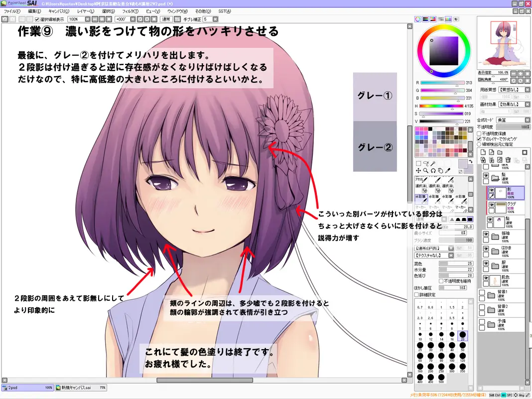Select 領域検出元に指定 radio option
The height and width of the screenshot is (399, 532).
[479, 144]
